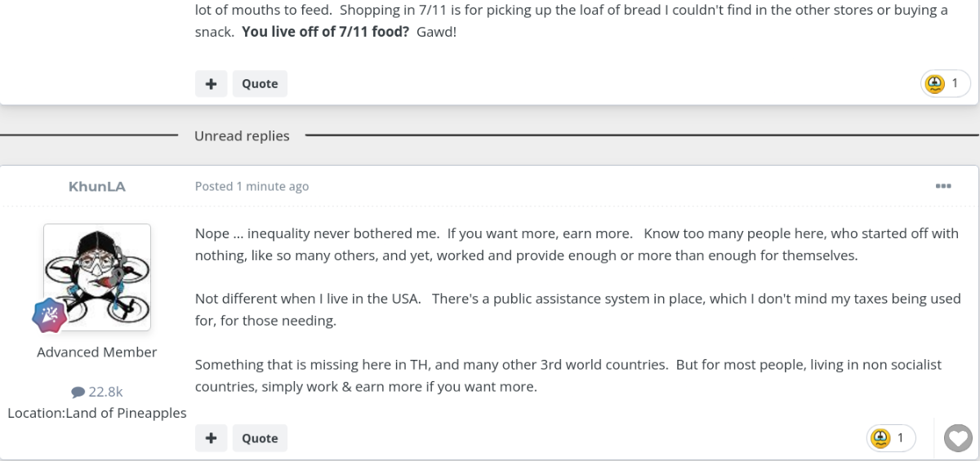
Task: Open the sad emoji reaction on the 7/11 post
Action: pos(935,83)
